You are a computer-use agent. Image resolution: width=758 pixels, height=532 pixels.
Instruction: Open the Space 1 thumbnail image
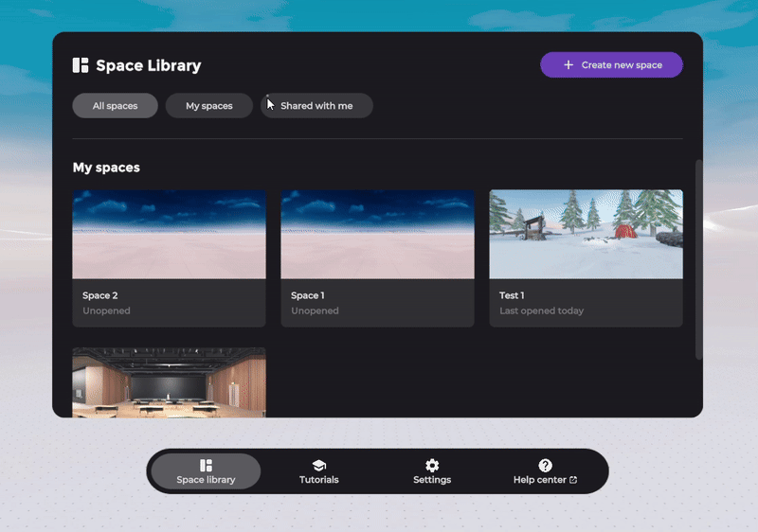point(377,234)
